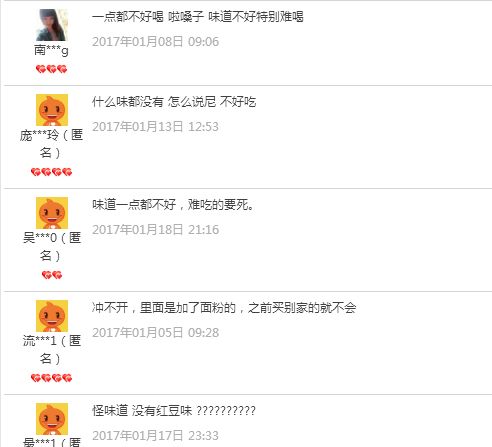Select the username 庞***玲（匿名）
This screenshot has height=447, width=492.
tap(51, 144)
